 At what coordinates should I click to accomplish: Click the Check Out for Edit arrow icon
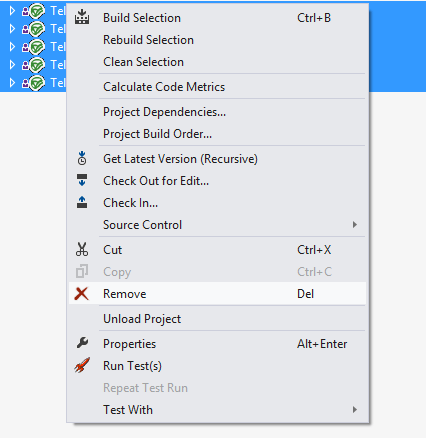pyautogui.click(x=82, y=180)
